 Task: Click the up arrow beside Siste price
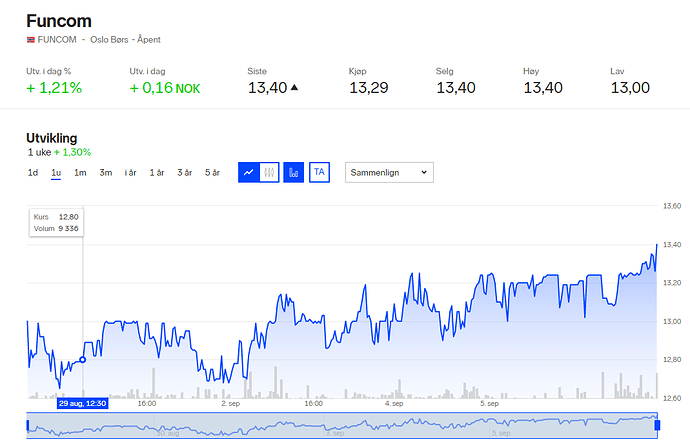point(295,88)
